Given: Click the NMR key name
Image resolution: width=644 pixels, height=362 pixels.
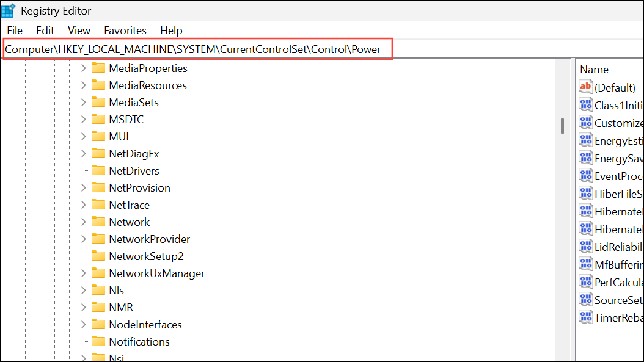Looking at the screenshot, I should (x=121, y=308).
